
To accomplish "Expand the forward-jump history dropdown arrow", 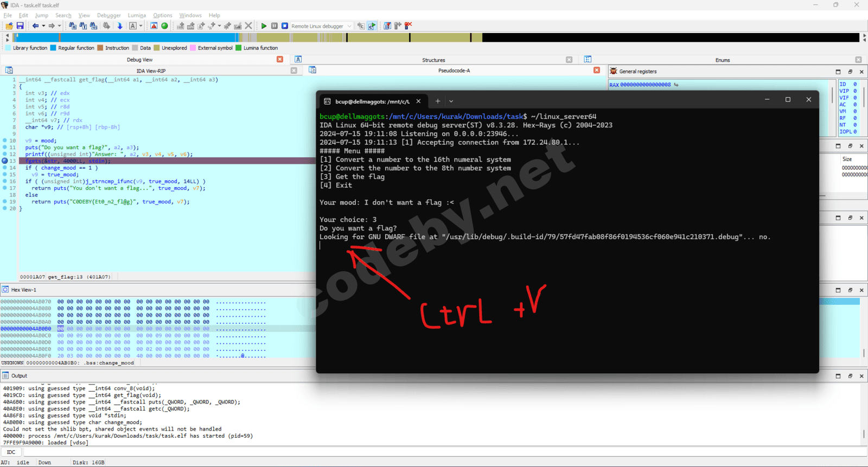I will pos(59,26).
